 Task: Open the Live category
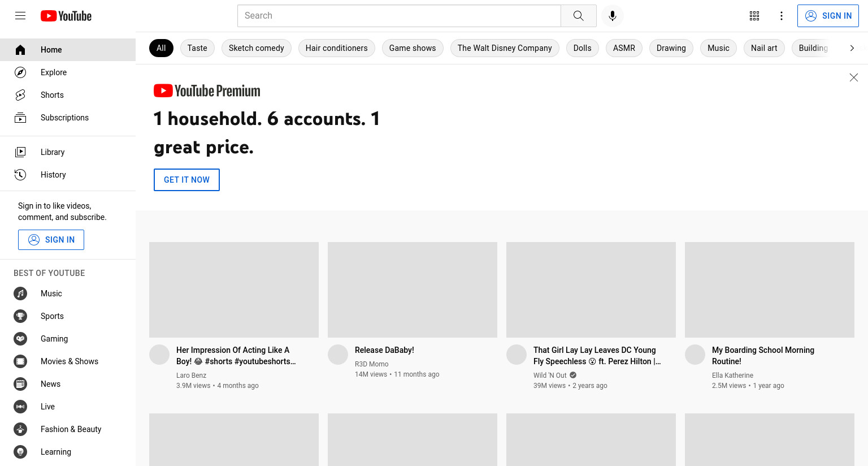click(x=68, y=407)
